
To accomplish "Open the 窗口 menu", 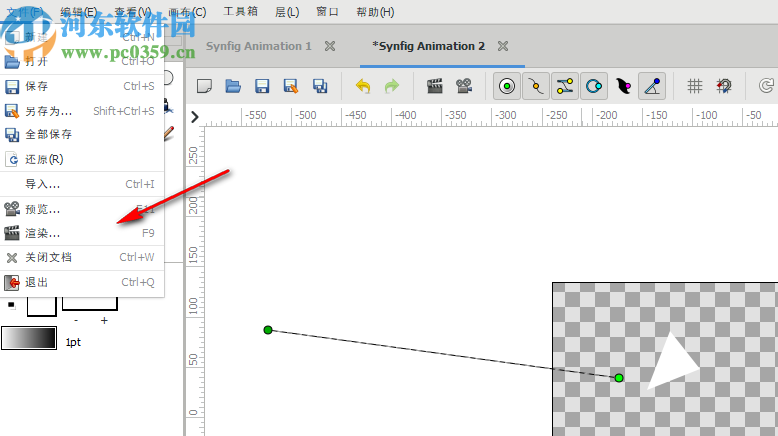I will 327,12.
